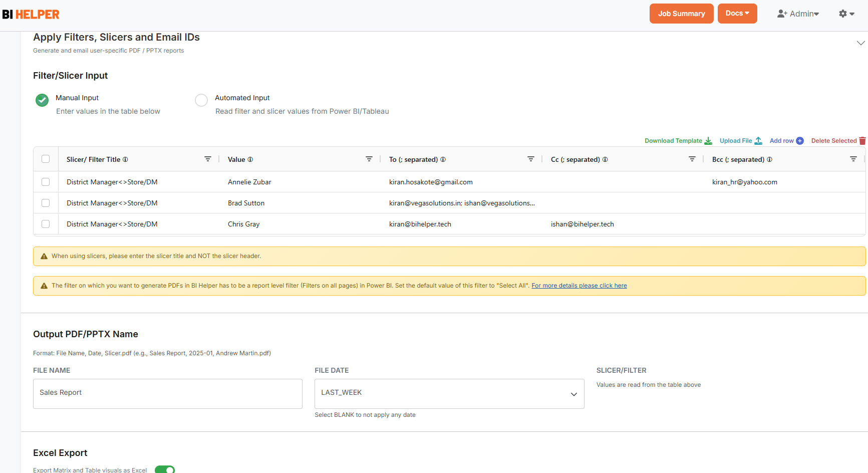Toggle Export Matrix and Table visuals as Excel

(x=165, y=469)
